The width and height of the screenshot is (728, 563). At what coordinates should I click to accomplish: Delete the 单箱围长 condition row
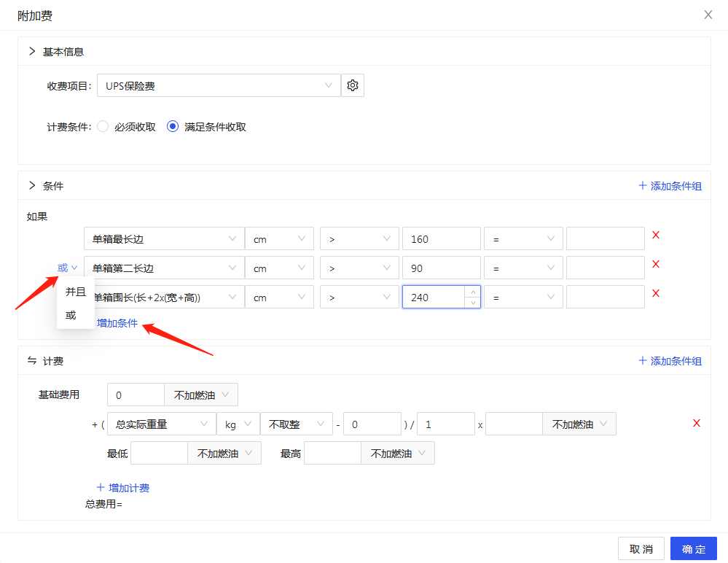click(656, 294)
